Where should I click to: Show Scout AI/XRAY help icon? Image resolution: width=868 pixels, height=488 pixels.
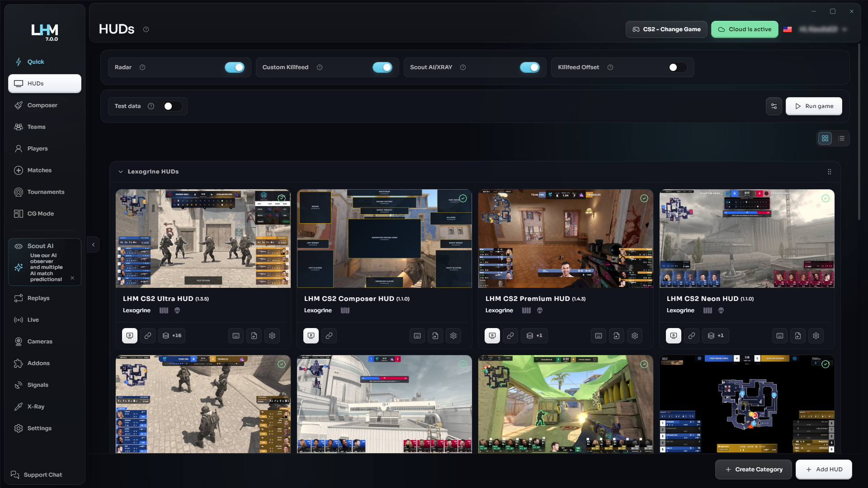tap(463, 67)
